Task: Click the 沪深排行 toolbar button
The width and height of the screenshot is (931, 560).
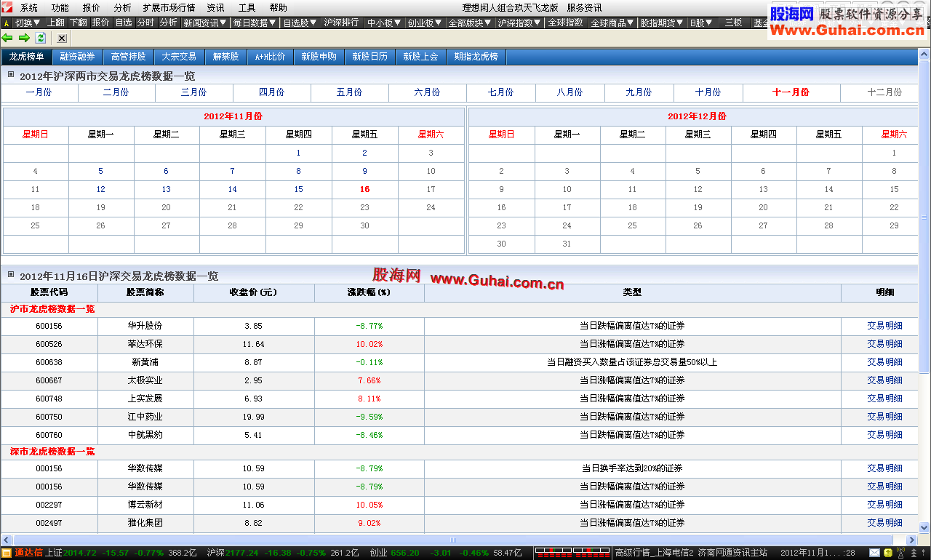Action: click(342, 23)
